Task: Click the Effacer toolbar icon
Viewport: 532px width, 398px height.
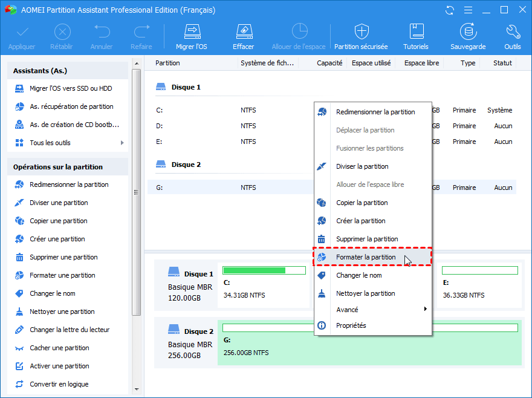Action: pos(244,32)
